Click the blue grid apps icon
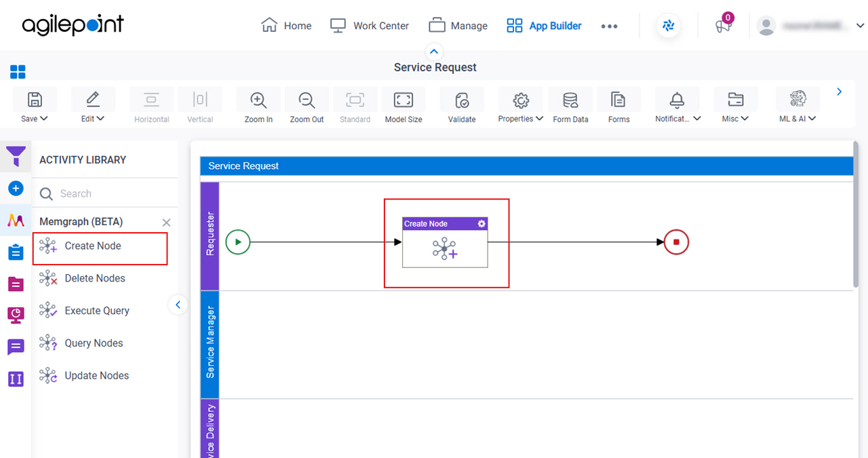 click(18, 72)
